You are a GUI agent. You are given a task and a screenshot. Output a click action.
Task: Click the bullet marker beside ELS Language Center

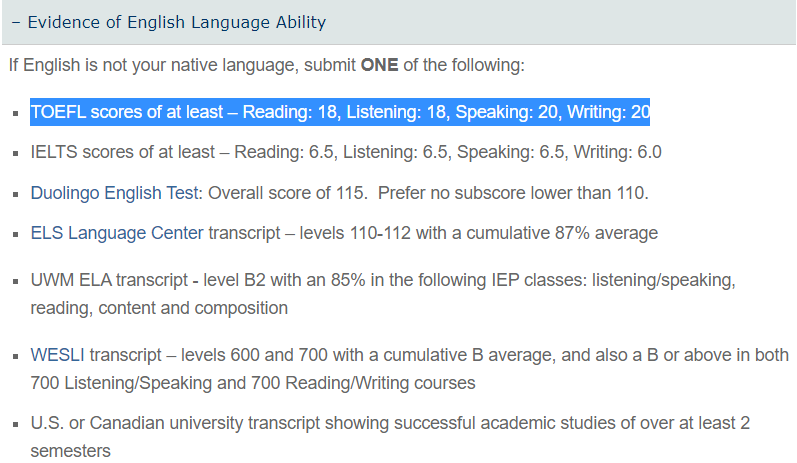(16, 234)
